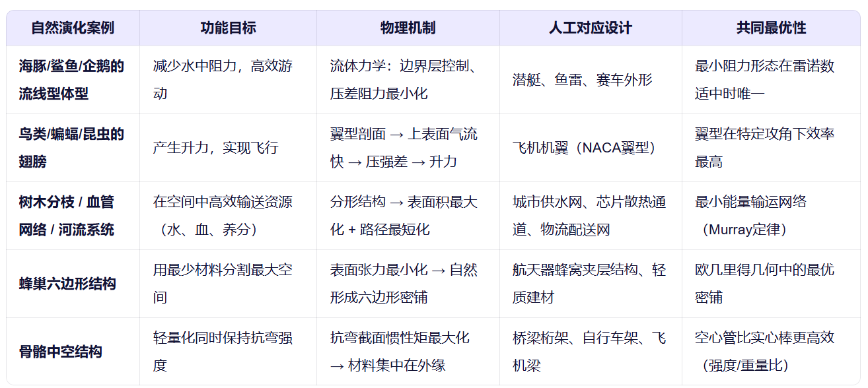Click the 欧几里得几何中的最优密铺 cell
The height and width of the screenshot is (388, 868).
pyautogui.click(x=771, y=284)
